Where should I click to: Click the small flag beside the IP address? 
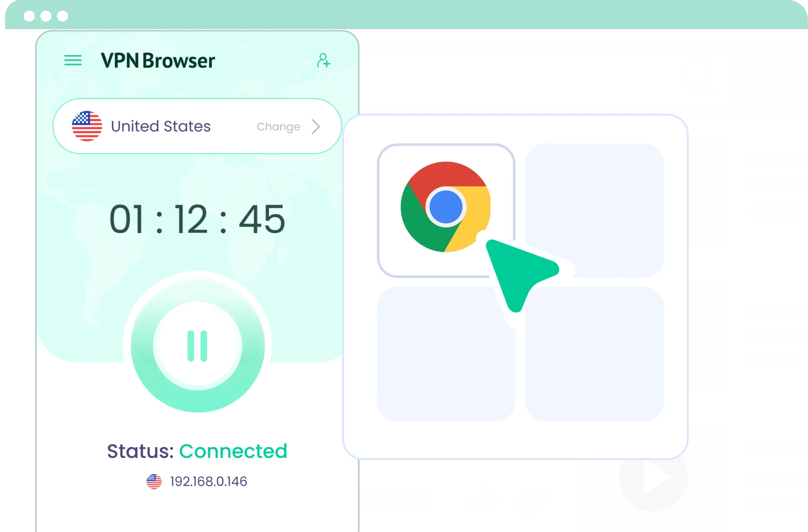[x=154, y=482]
